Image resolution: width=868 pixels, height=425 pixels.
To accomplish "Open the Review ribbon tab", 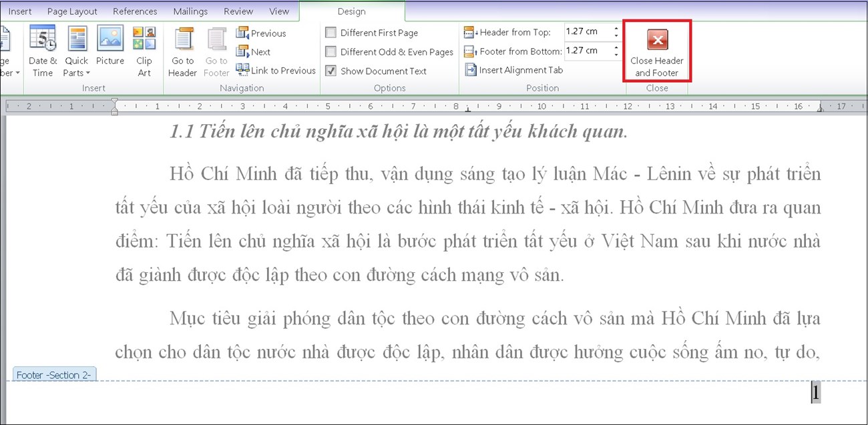I will (238, 11).
